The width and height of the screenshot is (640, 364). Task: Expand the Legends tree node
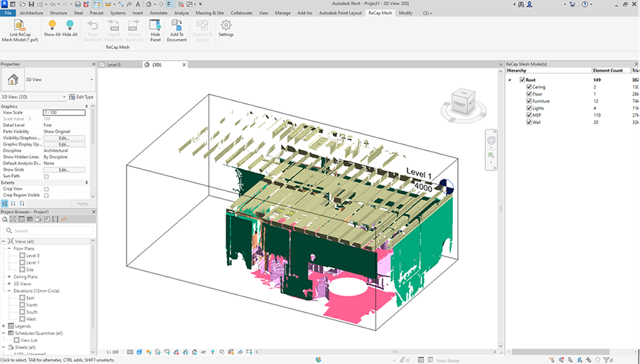point(4,326)
